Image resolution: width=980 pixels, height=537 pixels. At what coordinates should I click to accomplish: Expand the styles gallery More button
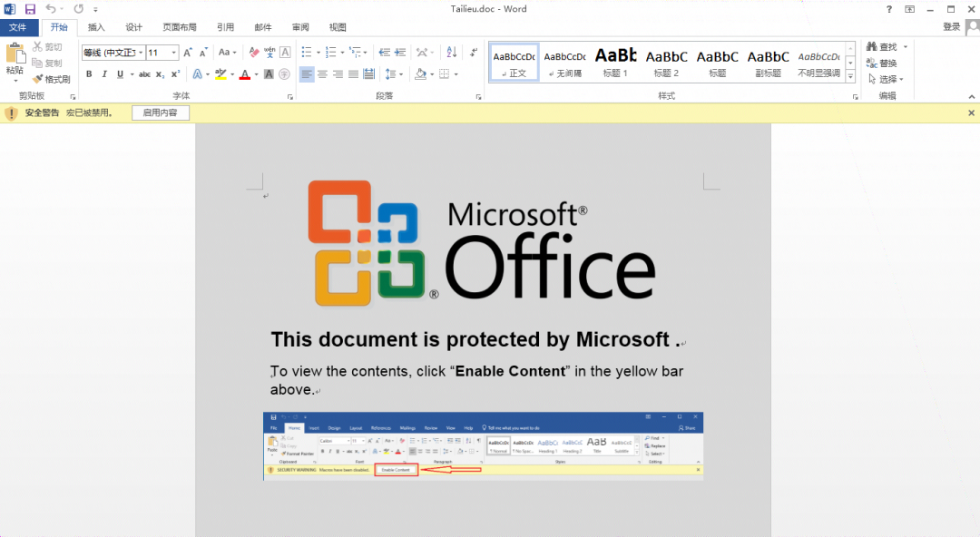pyautogui.click(x=850, y=77)
